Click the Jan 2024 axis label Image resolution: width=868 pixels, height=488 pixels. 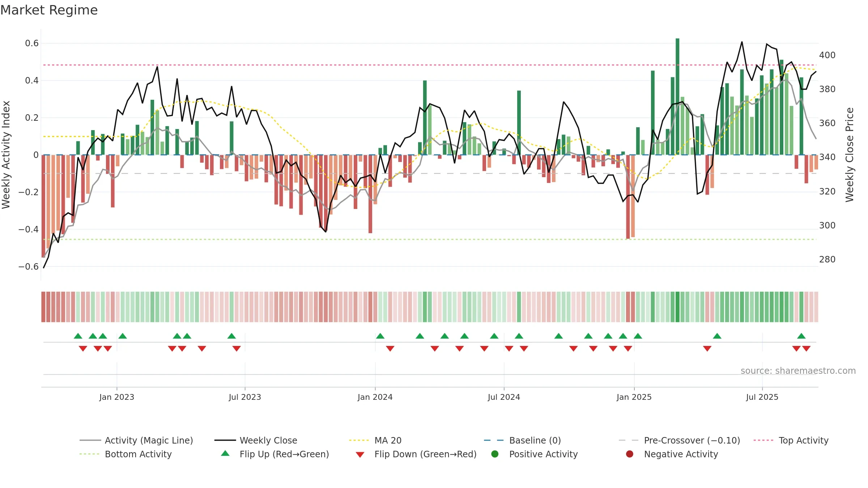[x=375, y=397]
